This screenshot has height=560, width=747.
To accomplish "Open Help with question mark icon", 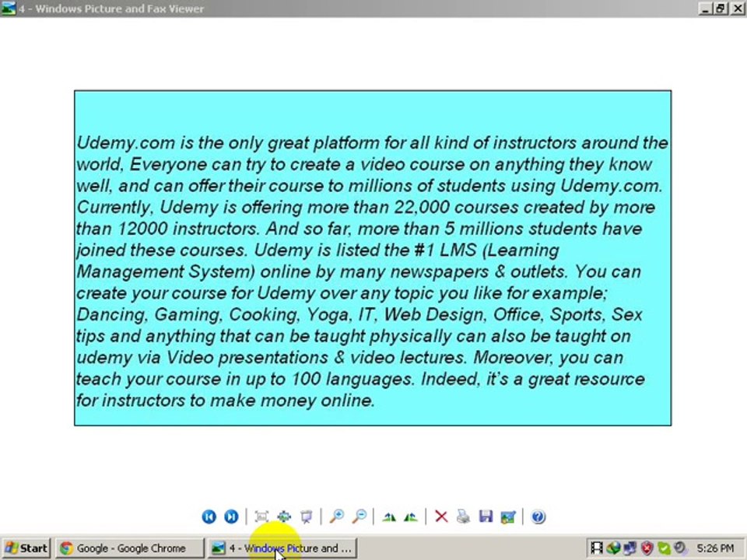I will pos(538,516).
